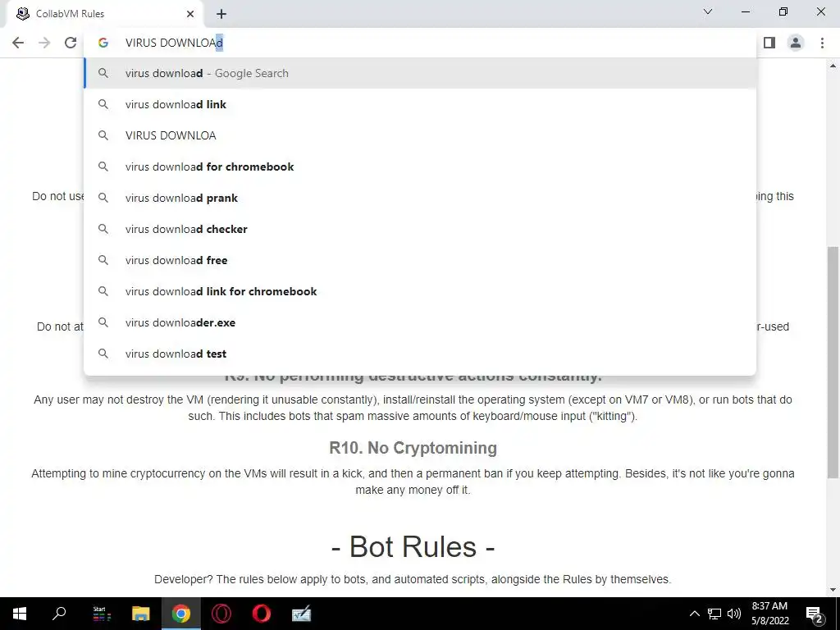The width and height of the screenshot is (840, 630).
Task: Open the Chrome side panel icon
Action: (769, 43)
